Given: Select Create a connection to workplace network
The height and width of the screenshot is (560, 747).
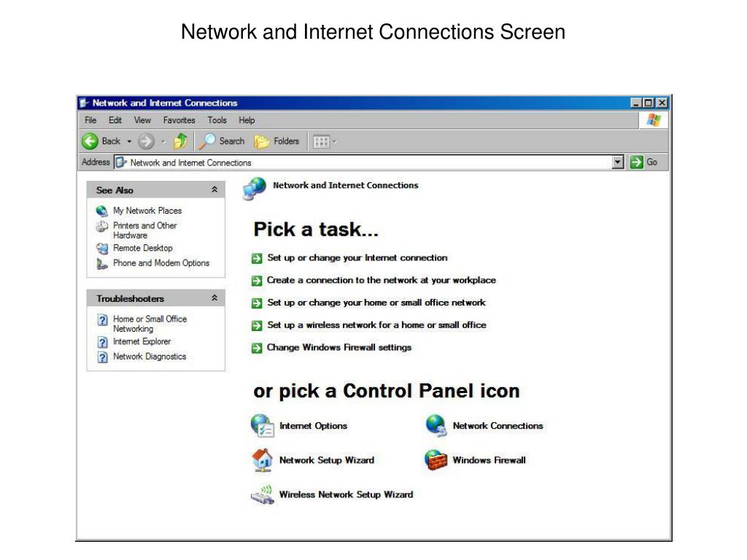Looking at the screenshot, I should [381, 280].
